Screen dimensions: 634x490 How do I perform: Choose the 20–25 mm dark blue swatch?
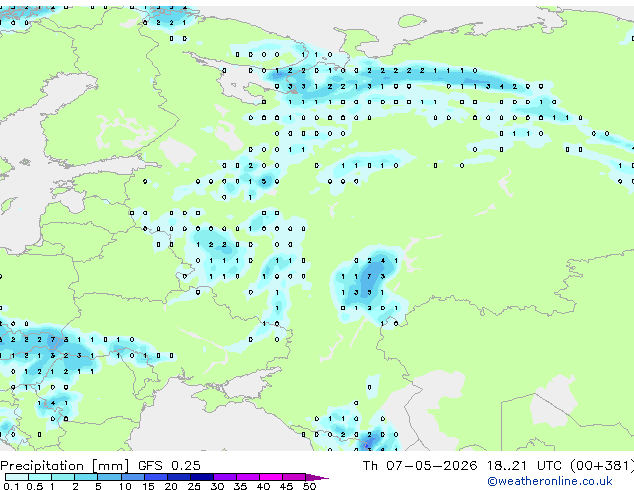[x=179, y=477]
